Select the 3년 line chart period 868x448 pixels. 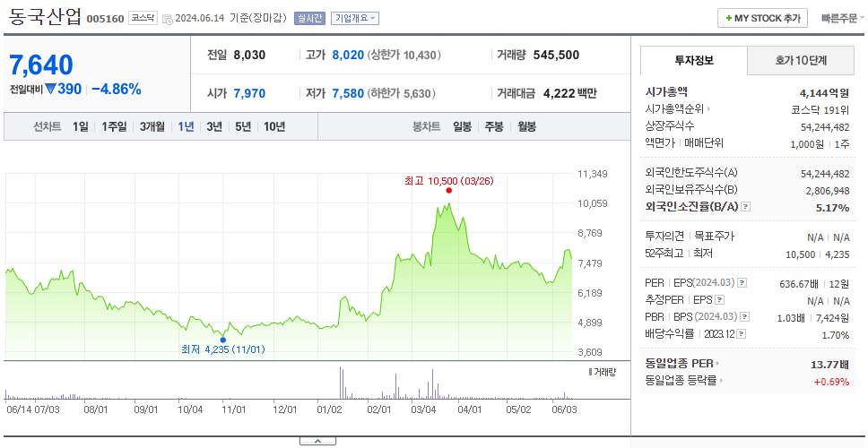pos(214,126)
